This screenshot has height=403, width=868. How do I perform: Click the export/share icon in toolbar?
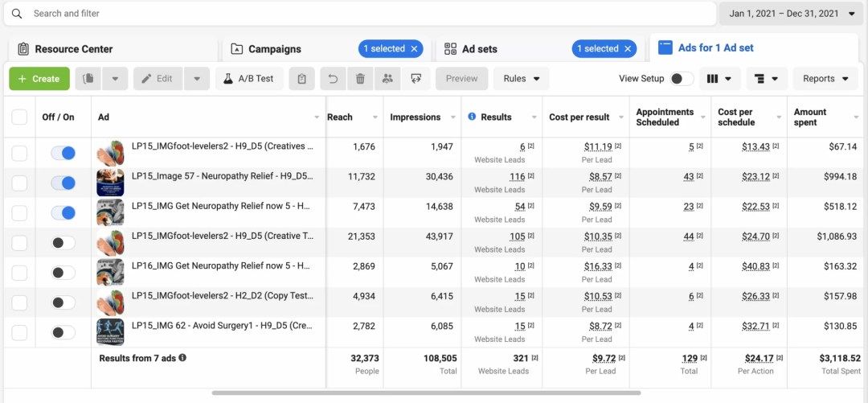point(416,79)
